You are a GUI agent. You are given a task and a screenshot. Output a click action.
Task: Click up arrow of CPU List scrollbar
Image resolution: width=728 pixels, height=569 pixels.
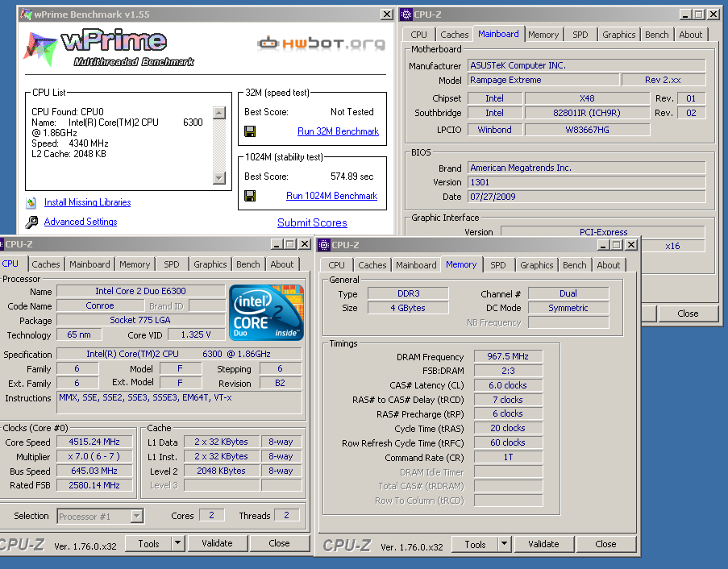(x=219, y=112)
